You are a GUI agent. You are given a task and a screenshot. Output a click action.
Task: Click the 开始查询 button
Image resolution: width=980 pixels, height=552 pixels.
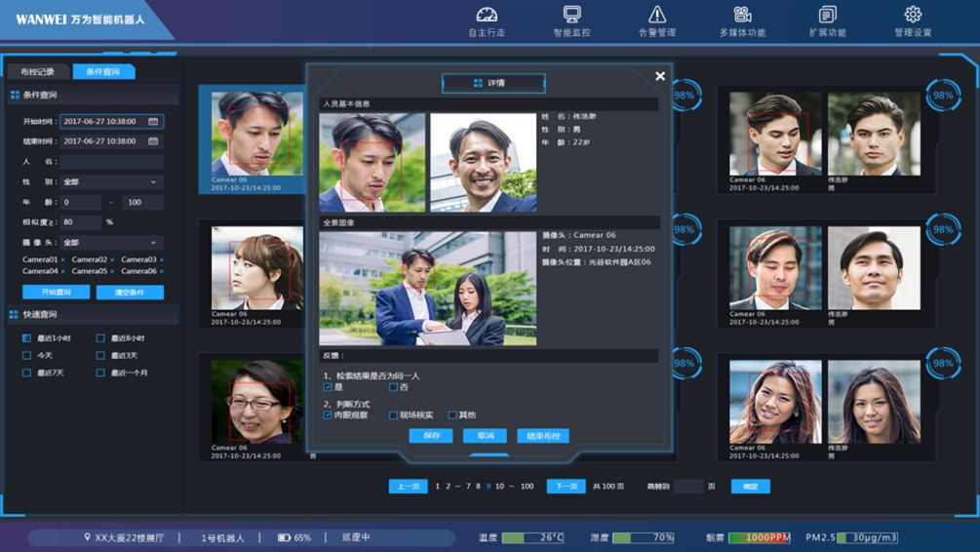click(56, 293)
